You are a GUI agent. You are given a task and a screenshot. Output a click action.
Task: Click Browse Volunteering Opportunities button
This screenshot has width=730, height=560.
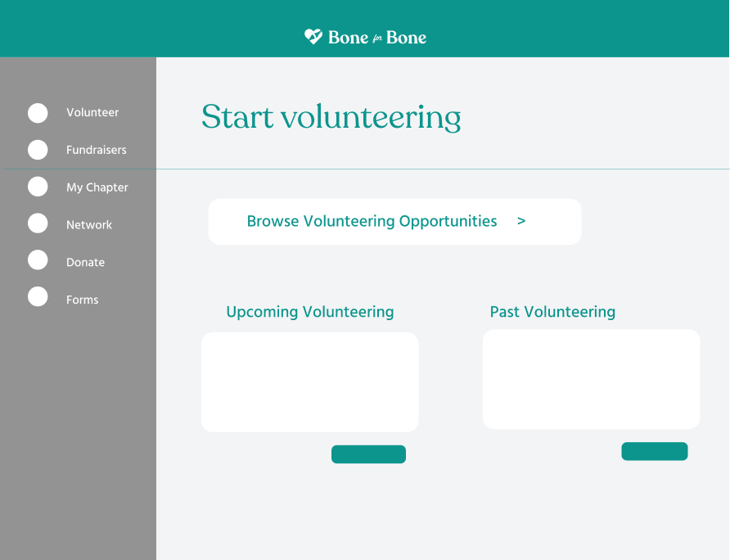pyautogui.click(x=394, y=222)
